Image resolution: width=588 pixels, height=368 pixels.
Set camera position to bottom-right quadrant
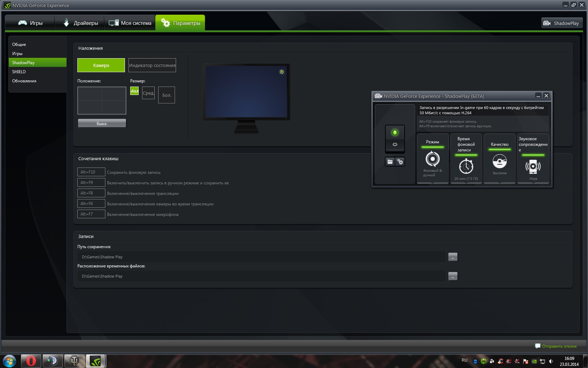[x=114, y=107]
